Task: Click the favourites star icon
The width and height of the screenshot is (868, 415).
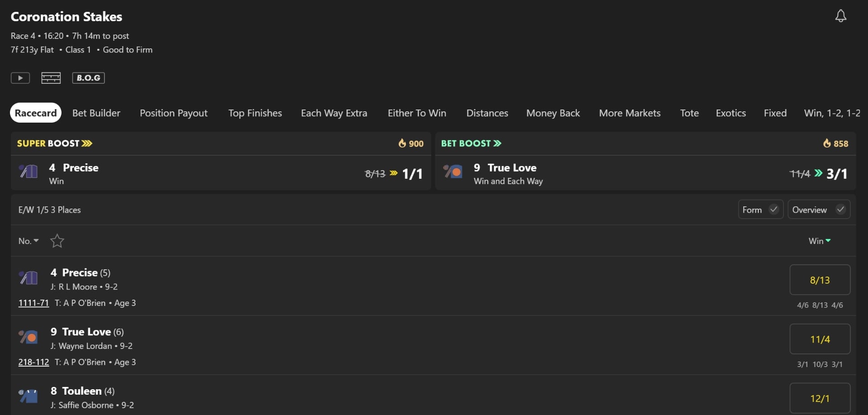Action: pos(57,241)
